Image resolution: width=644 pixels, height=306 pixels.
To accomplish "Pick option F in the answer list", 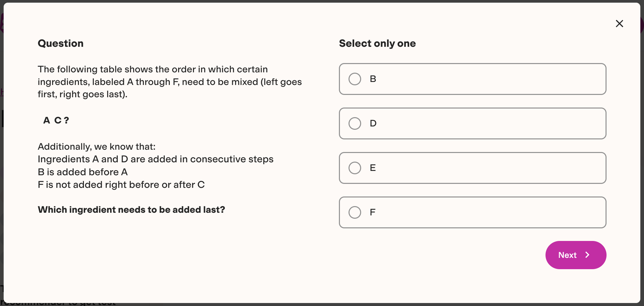I will click(x=355, y=212).
